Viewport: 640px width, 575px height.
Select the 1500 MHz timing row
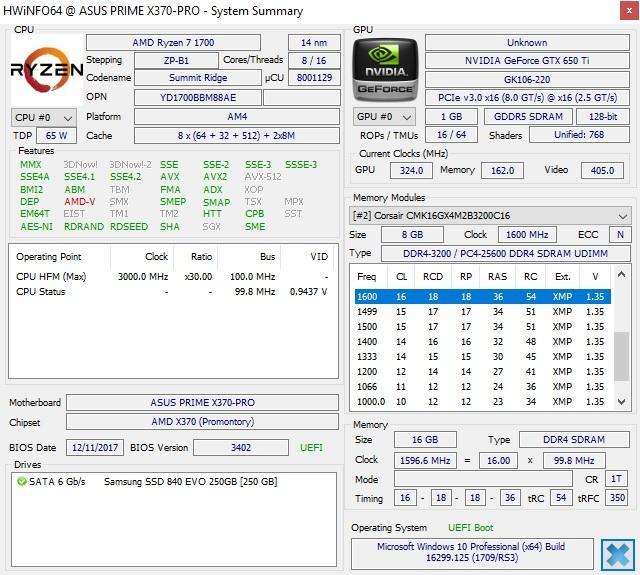coord(482,327)
